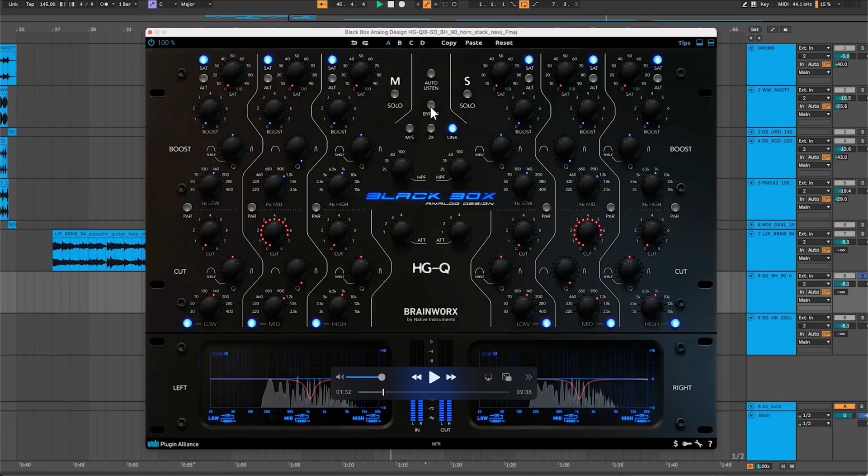The width and height of the screenshot is (868, 476).
Task: Open Tips in the plugin toolbar
Action: point(684,43)
